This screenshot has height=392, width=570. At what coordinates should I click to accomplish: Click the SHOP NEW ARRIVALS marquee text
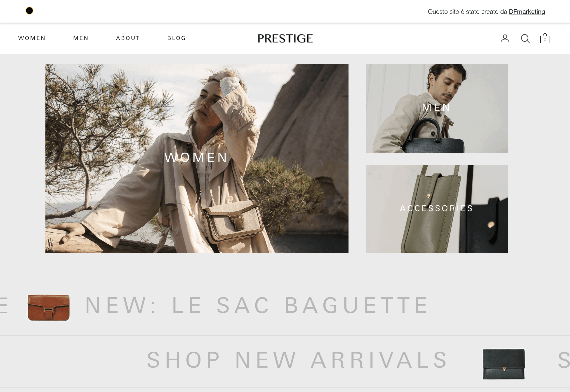(x=297, y=360)
